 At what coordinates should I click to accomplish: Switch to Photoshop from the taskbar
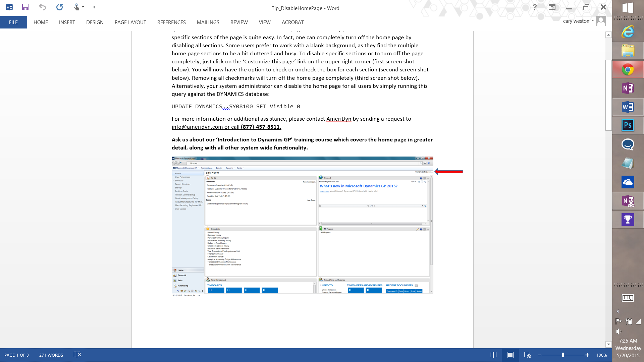pos(628,125)
